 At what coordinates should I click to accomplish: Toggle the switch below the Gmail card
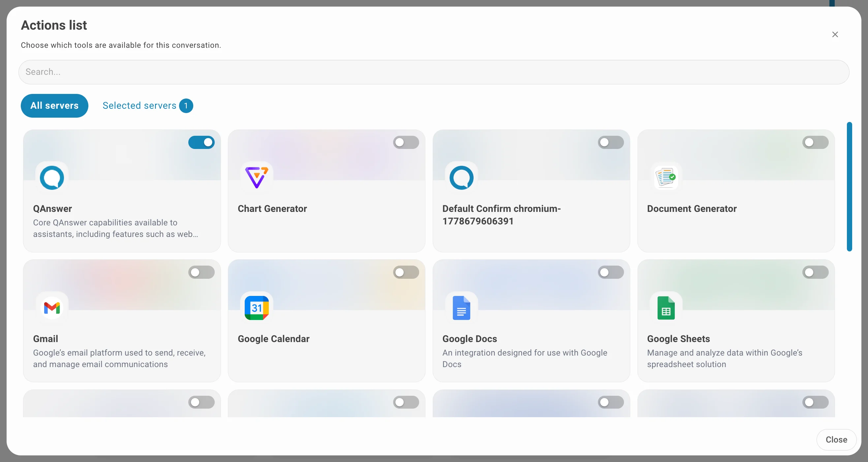tap(201, 402)
